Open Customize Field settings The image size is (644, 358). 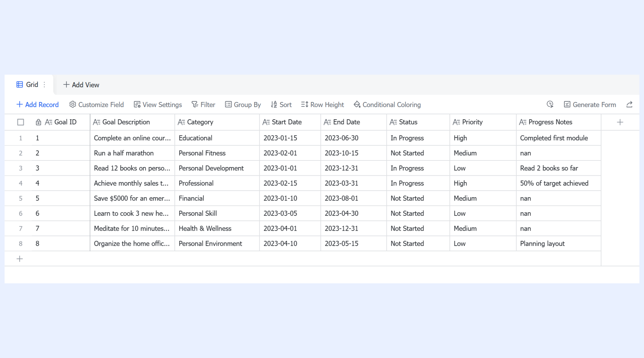pyautogui.click(x=97, y=105)
